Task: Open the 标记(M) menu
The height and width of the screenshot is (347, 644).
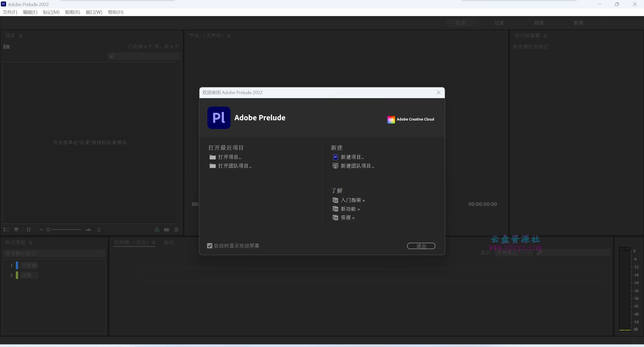Action: (51, 12)
